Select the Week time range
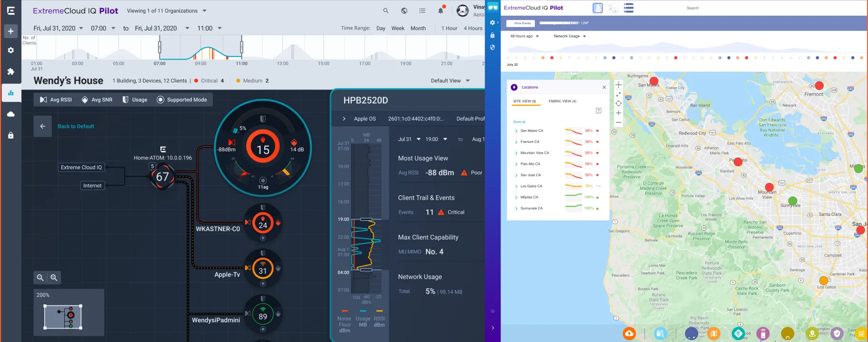This screenshot has width=868, height=342. 398,28
